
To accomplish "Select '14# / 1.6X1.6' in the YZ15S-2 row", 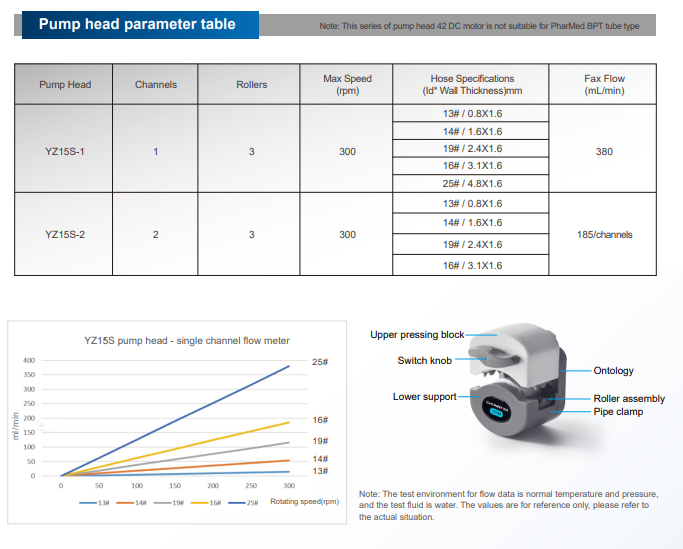I will pos(472,223).
